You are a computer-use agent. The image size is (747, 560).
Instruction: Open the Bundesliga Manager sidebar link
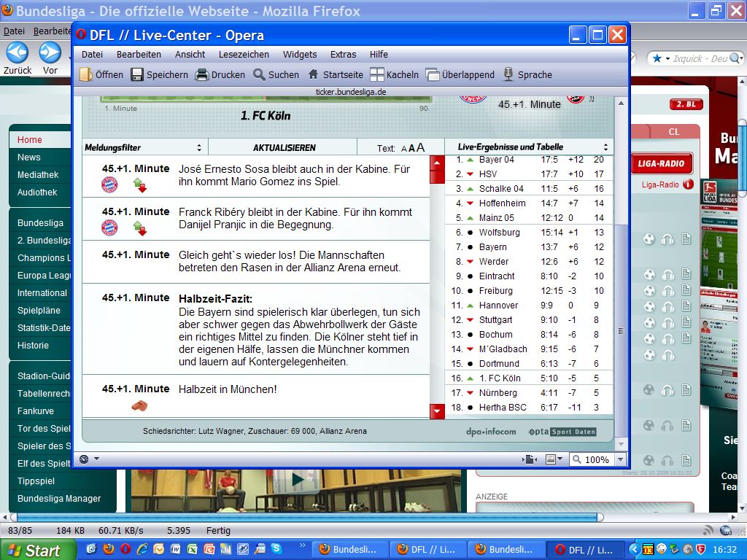[x=59, y=499]
